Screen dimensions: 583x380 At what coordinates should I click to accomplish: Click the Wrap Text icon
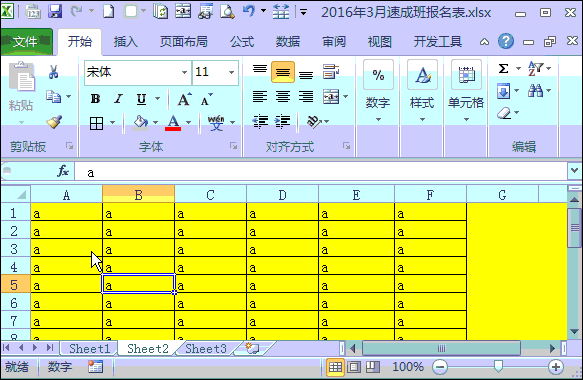click(331, 71)
